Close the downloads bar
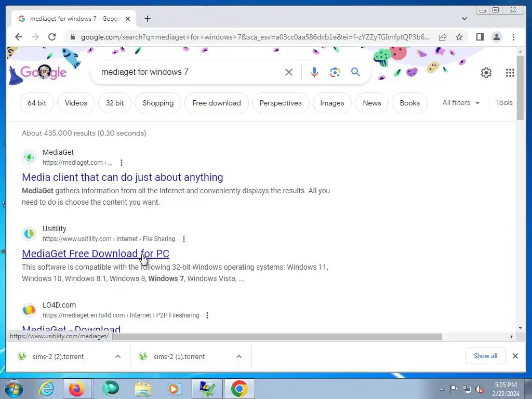The width and height of the screenshot is (532, 399). coord(515,356)
